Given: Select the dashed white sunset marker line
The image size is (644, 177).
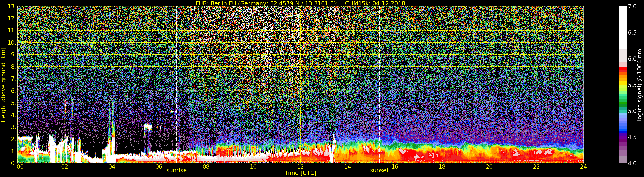Looking at the screenshot, I should tap(379, 85).
